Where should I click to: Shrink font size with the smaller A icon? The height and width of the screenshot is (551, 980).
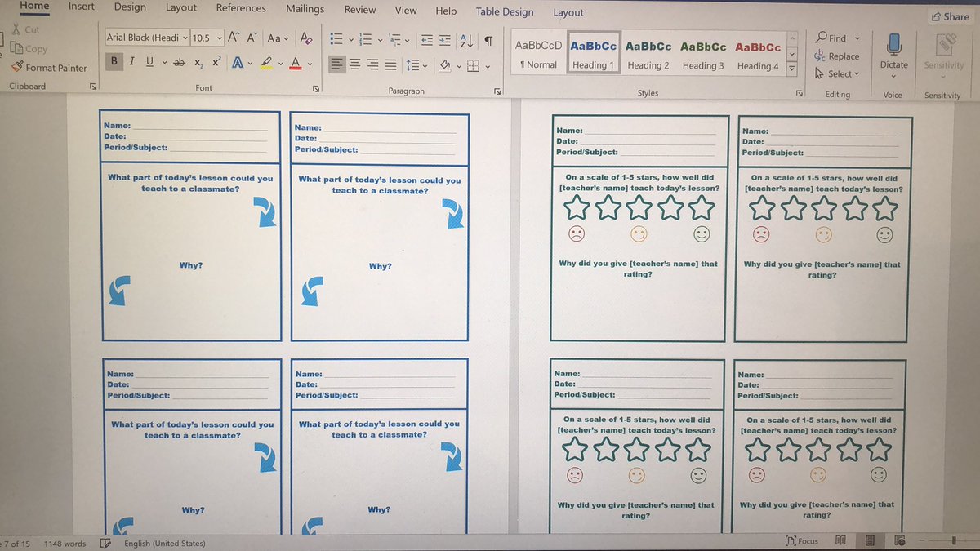[x=254, y=38]
